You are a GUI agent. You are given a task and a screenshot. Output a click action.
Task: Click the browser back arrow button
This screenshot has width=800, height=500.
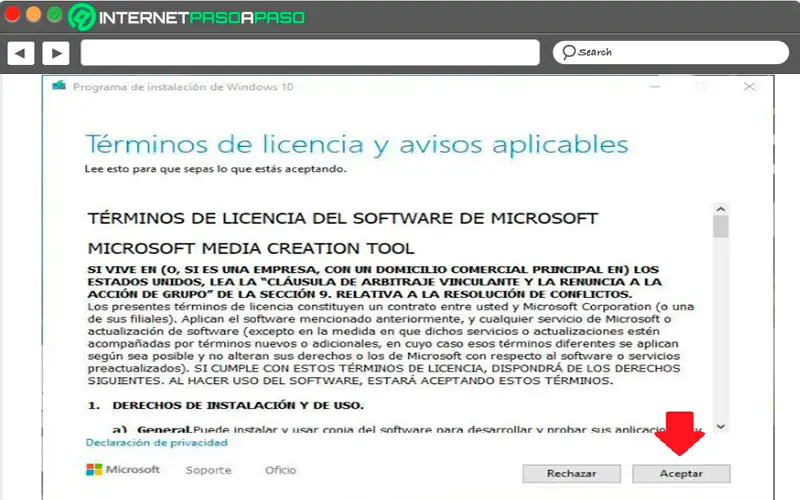[20, 53]
